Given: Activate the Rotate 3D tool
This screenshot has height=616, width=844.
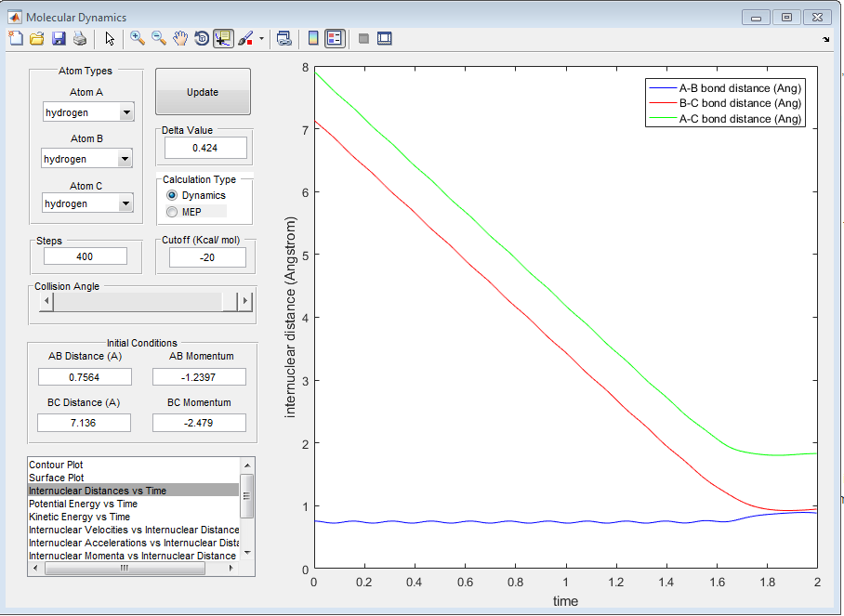Looking at the screenshot, I should pos(202,38).
